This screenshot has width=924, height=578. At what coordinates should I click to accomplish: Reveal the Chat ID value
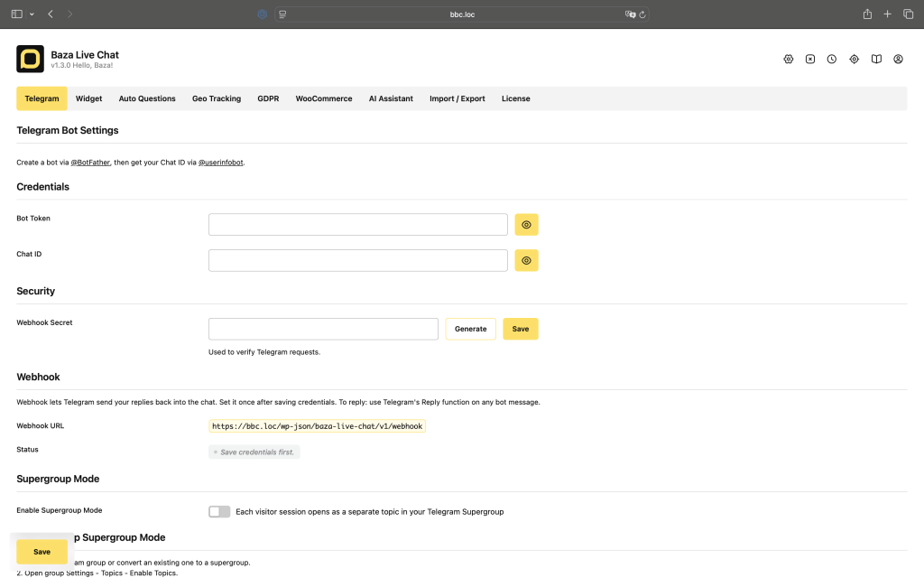coord(526,261)
